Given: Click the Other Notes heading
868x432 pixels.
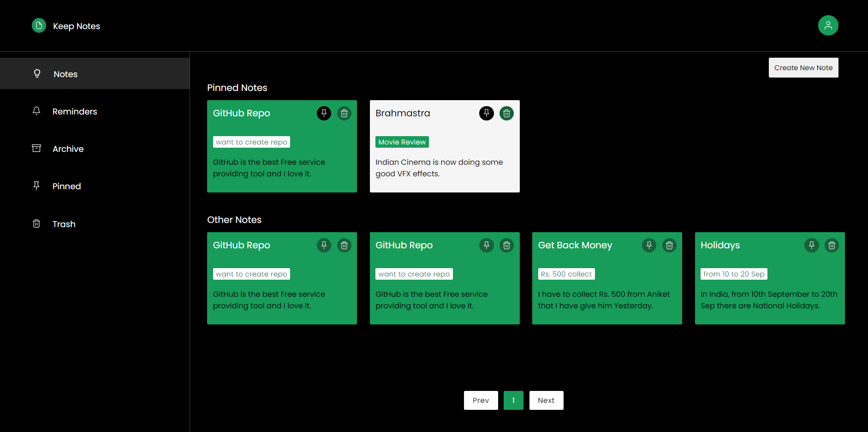Looking at the screenshot, I should pos(234,220).
